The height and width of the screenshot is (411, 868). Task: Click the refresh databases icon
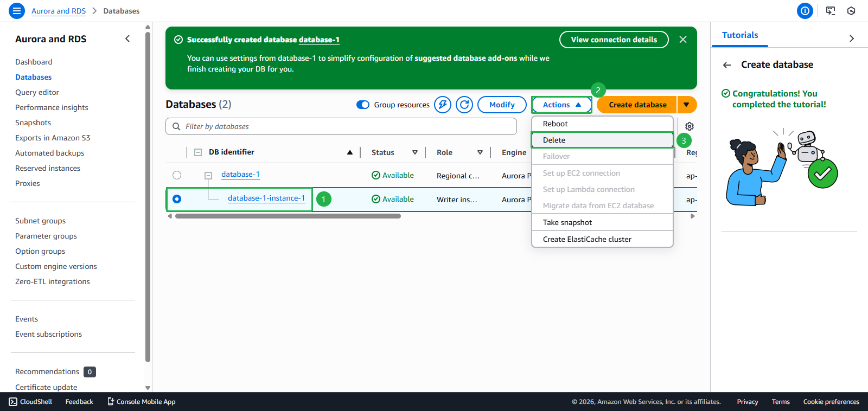464,105
